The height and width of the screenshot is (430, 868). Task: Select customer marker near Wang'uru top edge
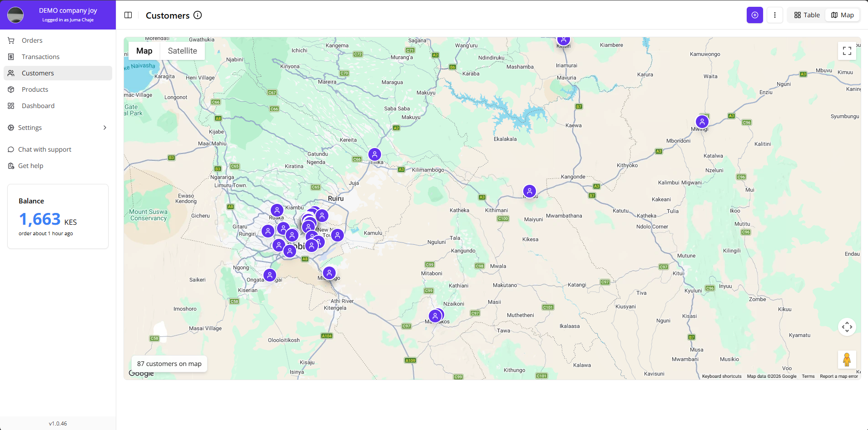pyautogui.click(x=564, y=40)
